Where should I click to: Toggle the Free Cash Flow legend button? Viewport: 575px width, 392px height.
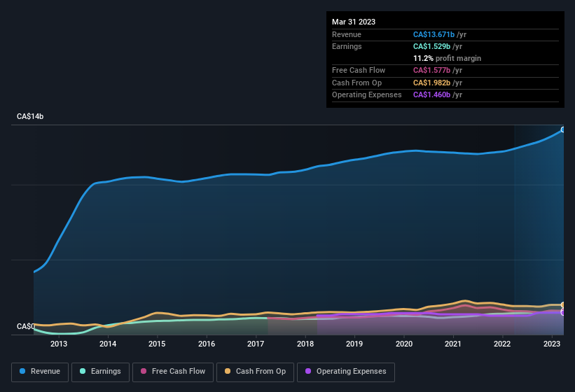pos(173,372)
